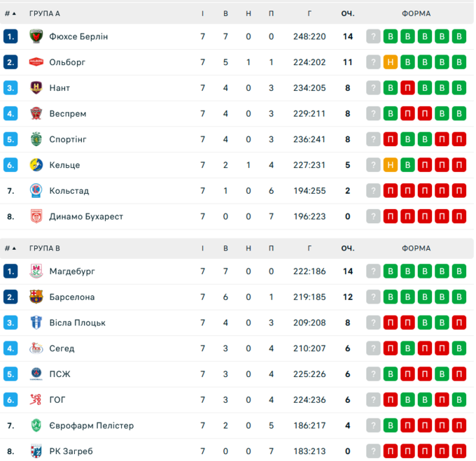Click the Aalborg club crest icon
476x461 pixels.
click(36, 62)
